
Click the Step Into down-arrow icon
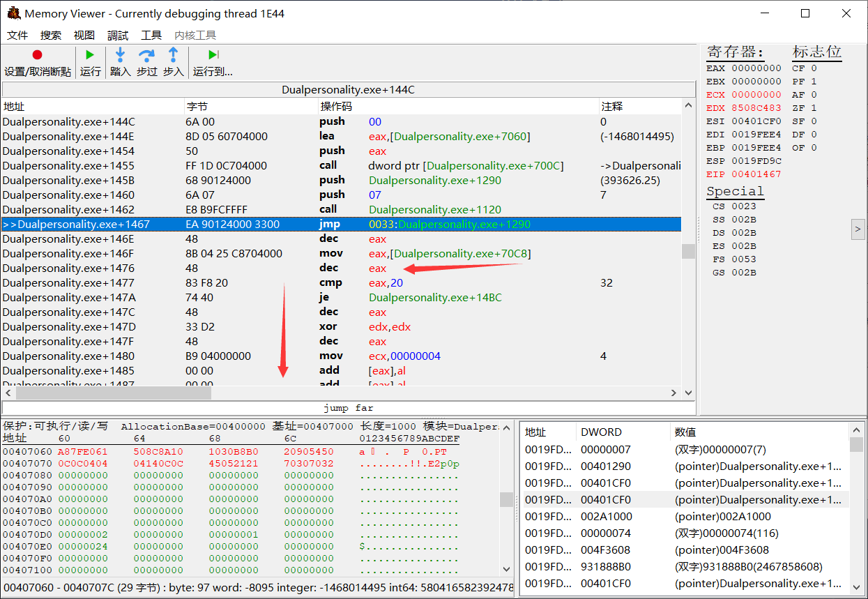(120, 55)
